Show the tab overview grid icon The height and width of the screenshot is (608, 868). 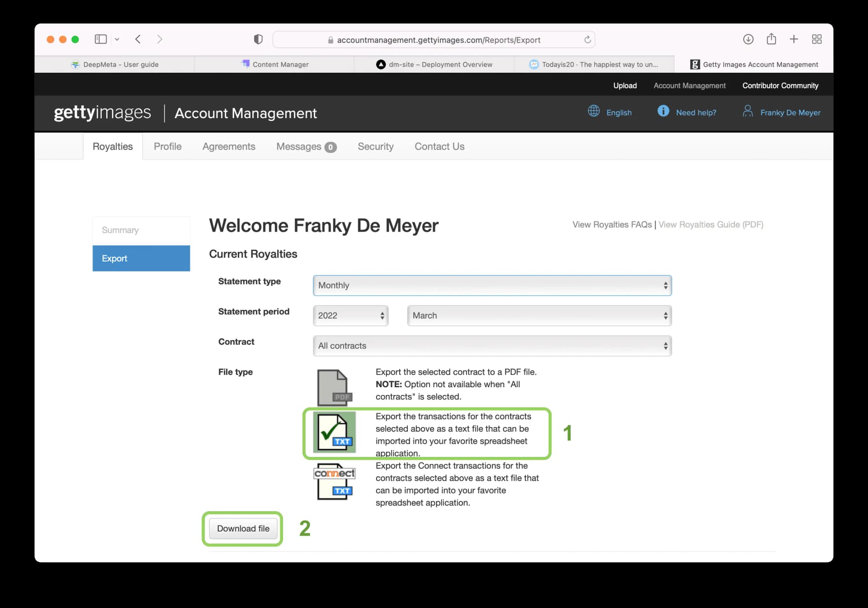(x=816, y=39)
